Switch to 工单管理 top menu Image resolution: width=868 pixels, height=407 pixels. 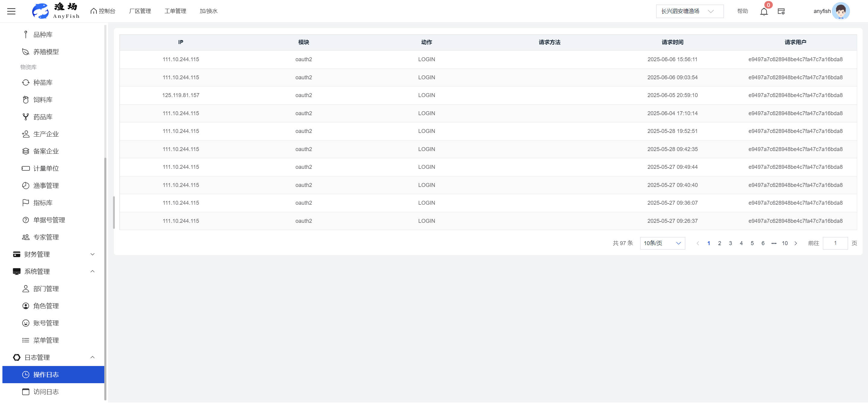click(x=175, y=11)
